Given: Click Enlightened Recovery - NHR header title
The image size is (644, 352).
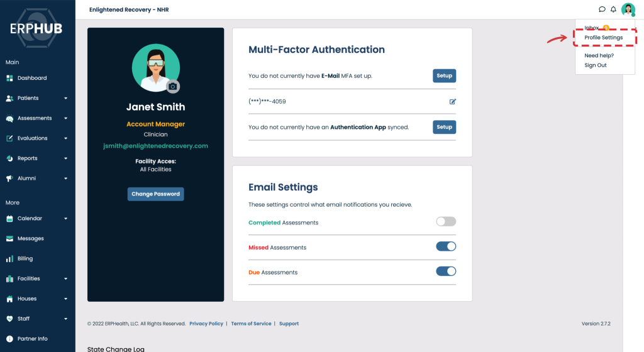Looking at the screenshot, I should [129, 10].
